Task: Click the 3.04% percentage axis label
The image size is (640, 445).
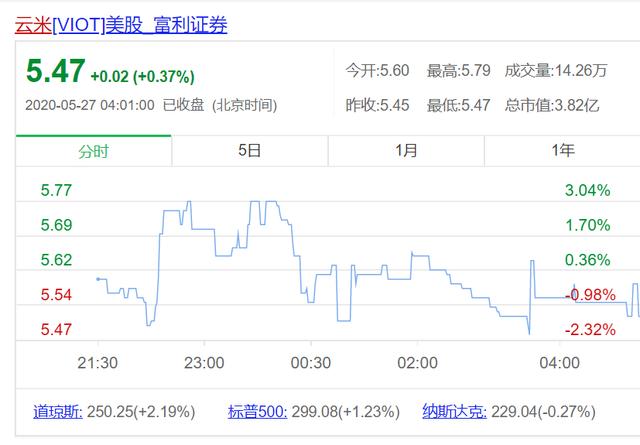Action: pos(588,189)
